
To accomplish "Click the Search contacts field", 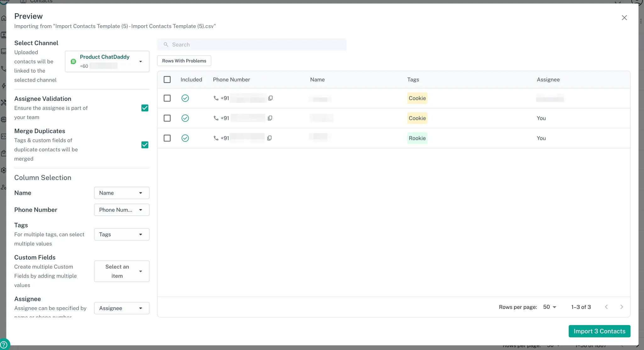I will pos(252,45).
